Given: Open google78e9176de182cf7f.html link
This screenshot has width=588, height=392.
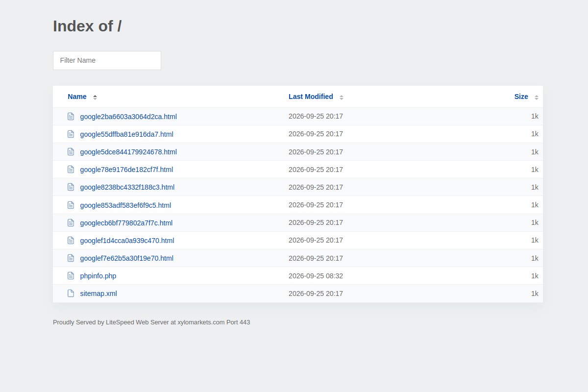Looking at the screenshot, I should click(x=126, y=170).
